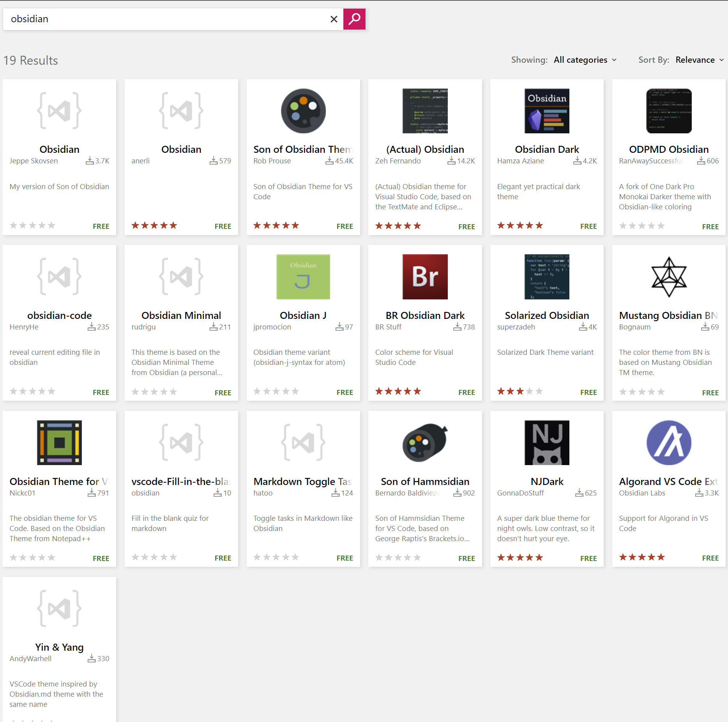The width and height of the screenshot is (728, 722).
Task: Click author link Jeppe Skovsen
Action: pyautogui.click(x=34, y=161)
